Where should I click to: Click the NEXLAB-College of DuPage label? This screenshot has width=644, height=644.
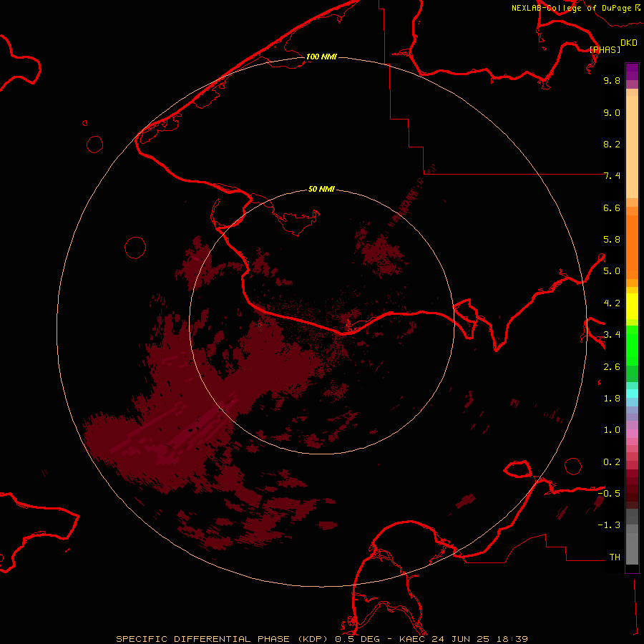pos(576,8)
